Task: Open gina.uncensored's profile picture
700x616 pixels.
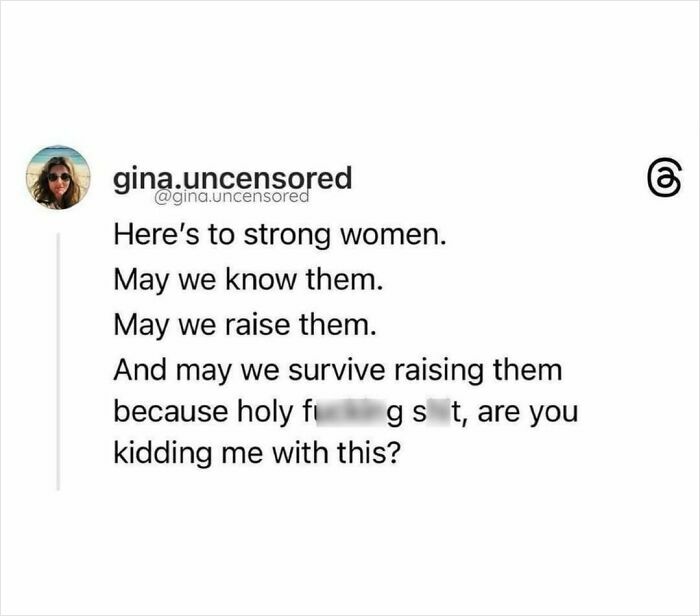Action: coord(58,178)
